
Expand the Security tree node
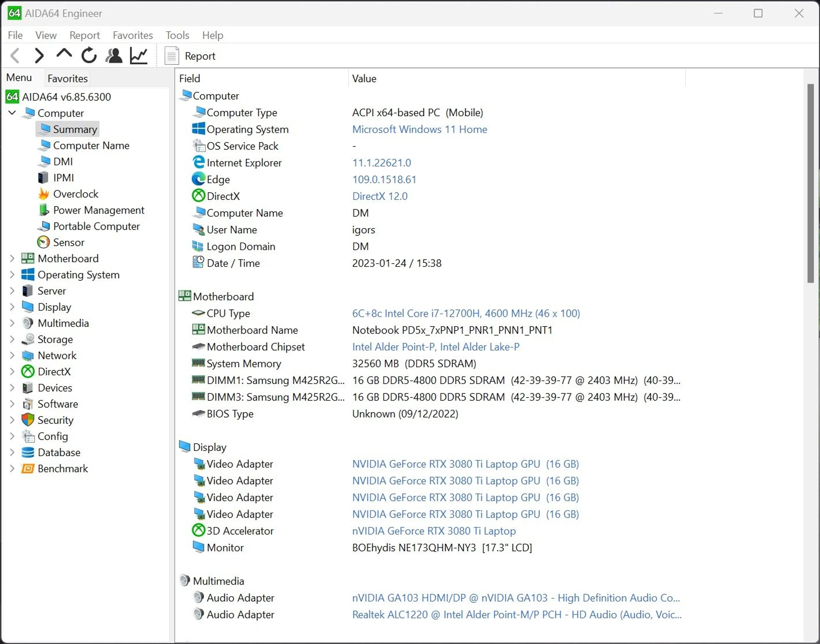[12, 420]
